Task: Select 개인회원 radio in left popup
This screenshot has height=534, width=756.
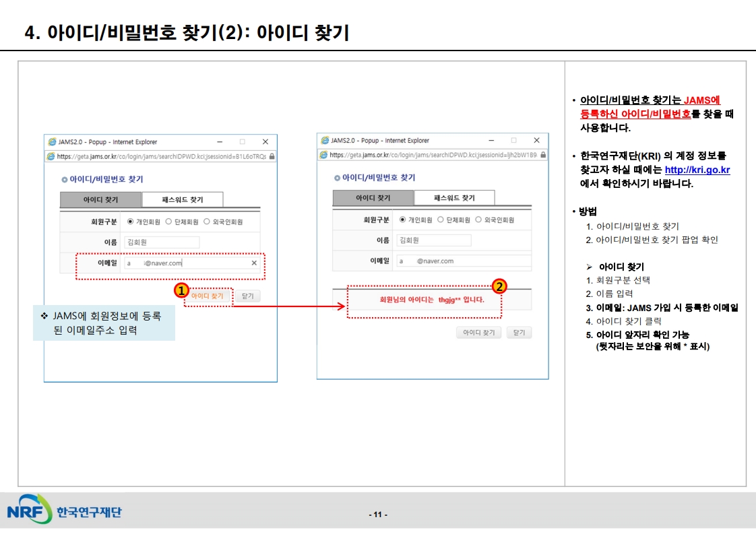Action: pos(130,222)
